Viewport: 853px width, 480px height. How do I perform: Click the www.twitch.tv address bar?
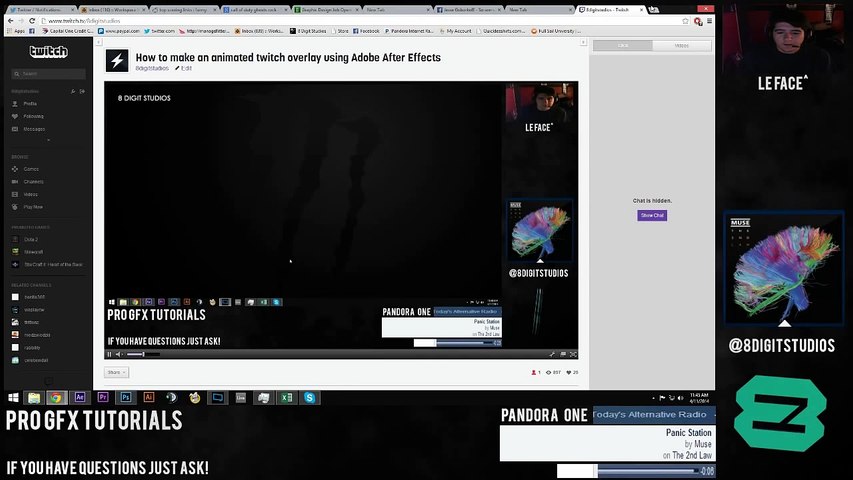point(359,21)
